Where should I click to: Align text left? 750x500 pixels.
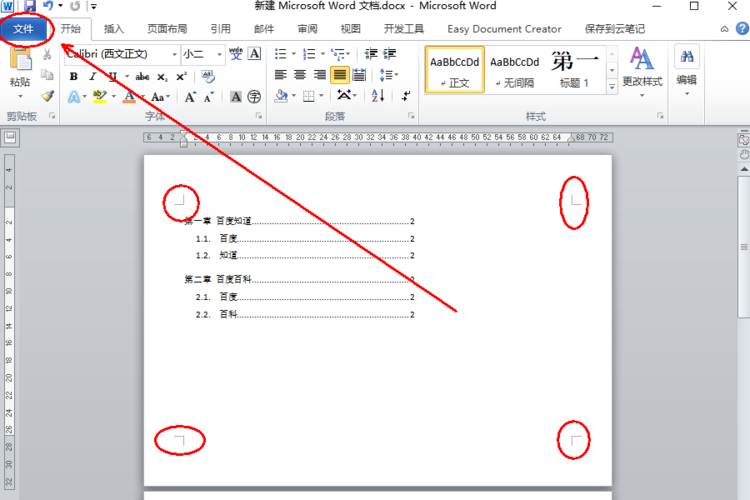281,75
